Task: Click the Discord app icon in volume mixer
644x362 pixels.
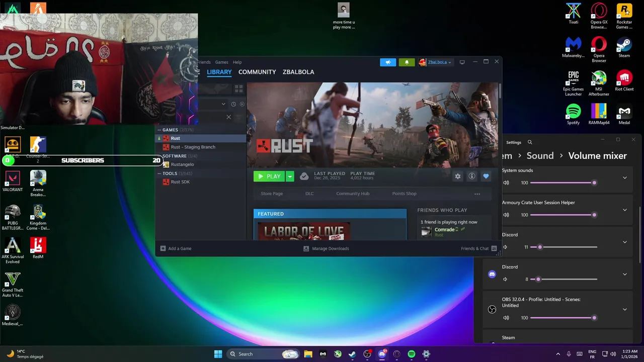Action: [492, 274]
